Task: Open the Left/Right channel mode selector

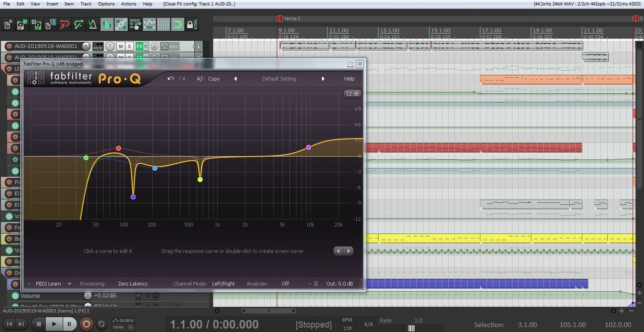Action: coord(223,284)
